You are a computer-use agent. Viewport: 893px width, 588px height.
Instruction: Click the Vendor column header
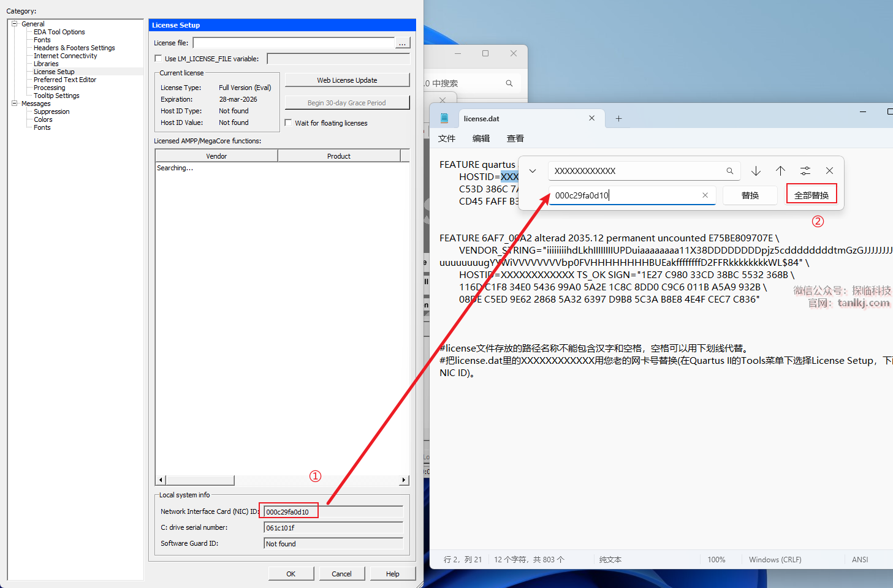(x=216, y=156)
